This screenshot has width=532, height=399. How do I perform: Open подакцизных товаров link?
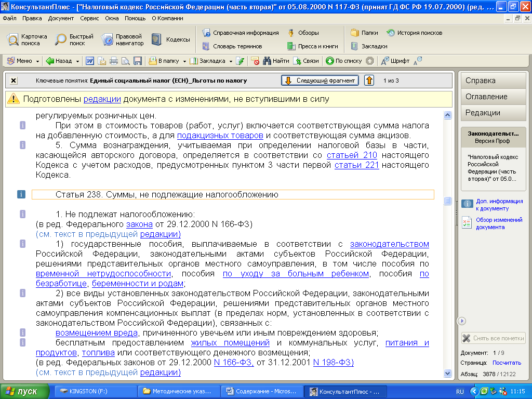coord(220,136)
